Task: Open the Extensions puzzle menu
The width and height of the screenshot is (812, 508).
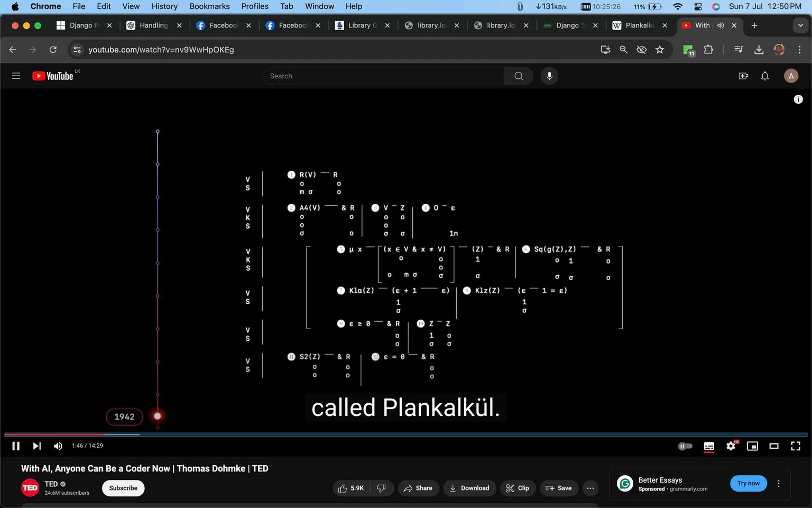Action: [x=708, y=49]
